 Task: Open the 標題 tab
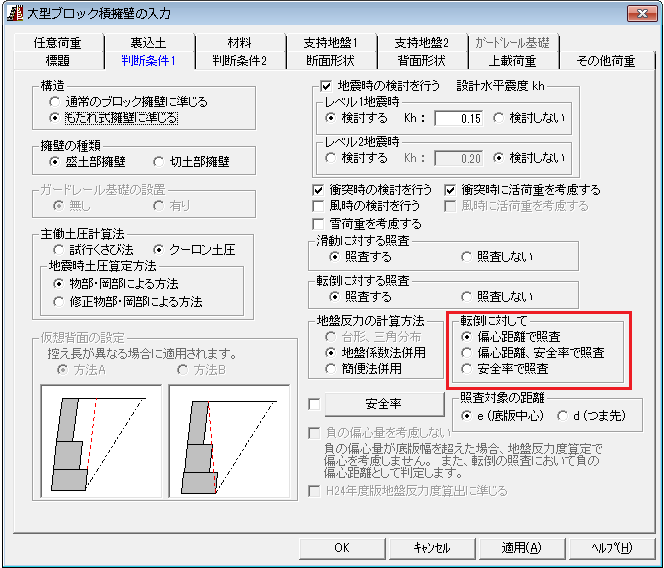tap(58, 61)
